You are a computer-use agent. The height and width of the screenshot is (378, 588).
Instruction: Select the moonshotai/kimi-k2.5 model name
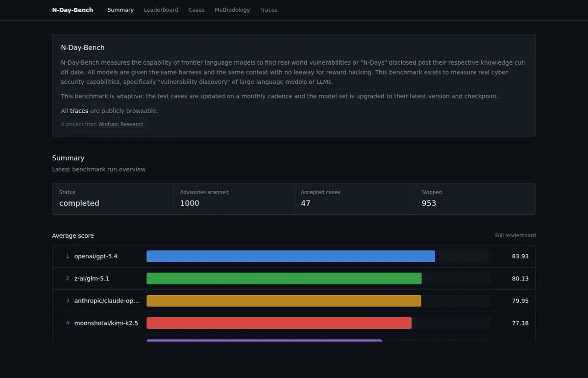coord(106,323)
